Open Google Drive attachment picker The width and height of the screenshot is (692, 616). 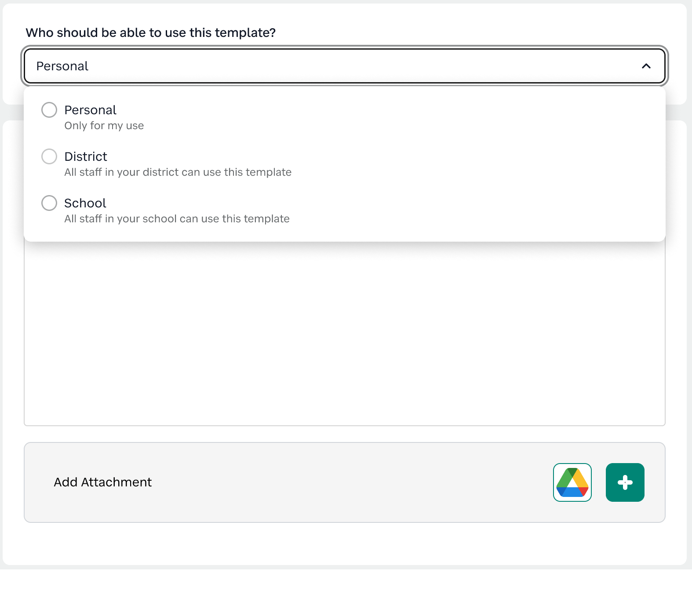click(x=572, y=482)
